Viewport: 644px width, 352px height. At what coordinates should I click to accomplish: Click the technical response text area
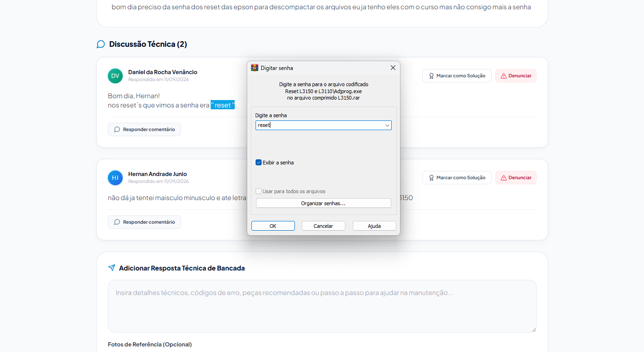click(x=322, y=306)
